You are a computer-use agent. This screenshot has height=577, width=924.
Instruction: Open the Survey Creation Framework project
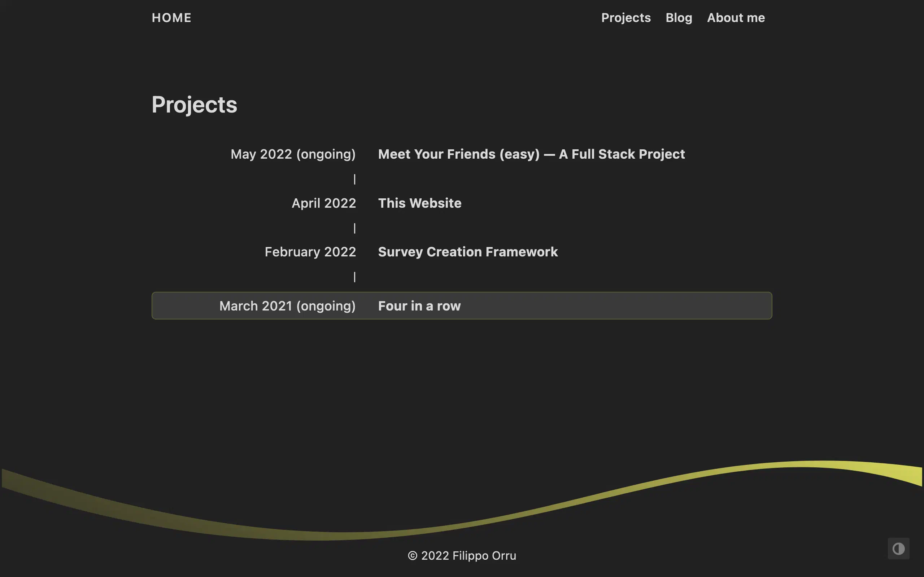[x=468, y=252]
